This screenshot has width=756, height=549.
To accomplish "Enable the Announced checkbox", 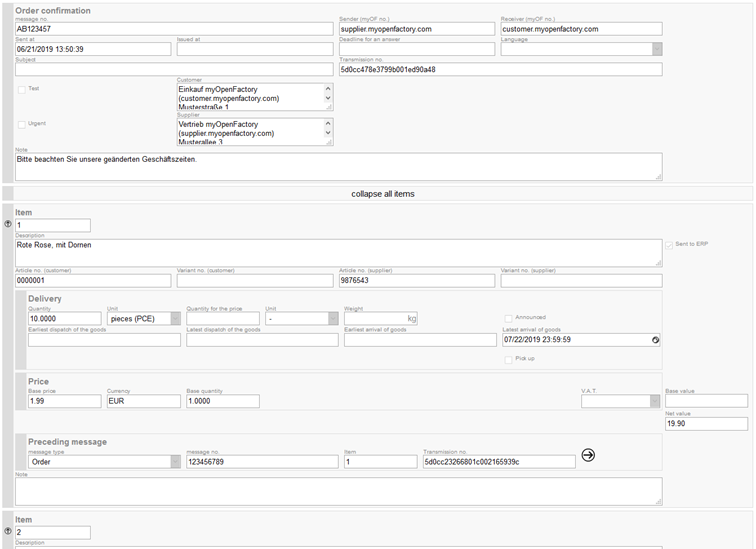I will click(x=508, y=319).
